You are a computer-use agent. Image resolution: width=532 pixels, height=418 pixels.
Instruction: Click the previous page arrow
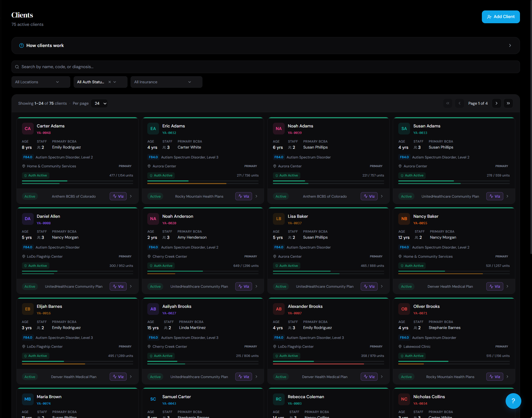[459, 103]
